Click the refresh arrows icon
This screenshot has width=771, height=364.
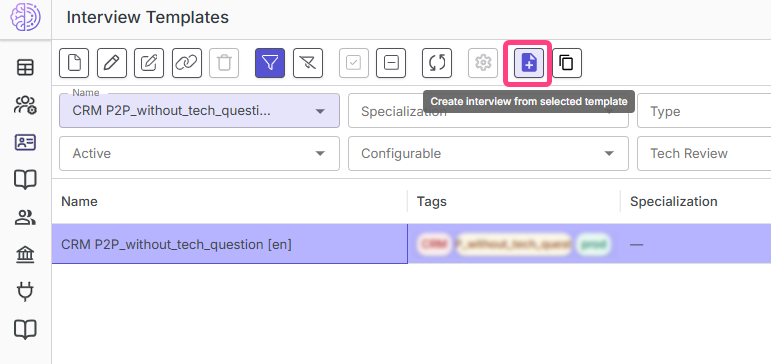tap(437, 63)
